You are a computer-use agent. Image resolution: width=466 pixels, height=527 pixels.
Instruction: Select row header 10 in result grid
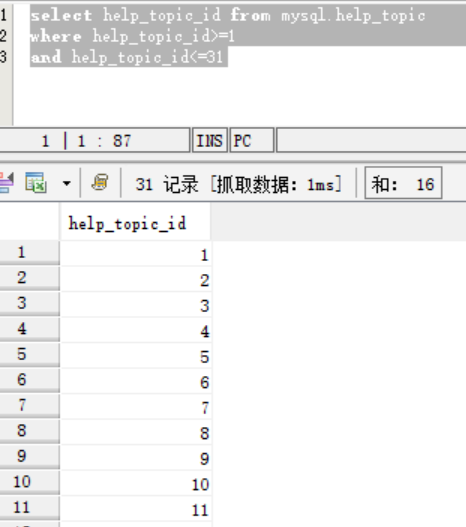(x=30, y=482)
